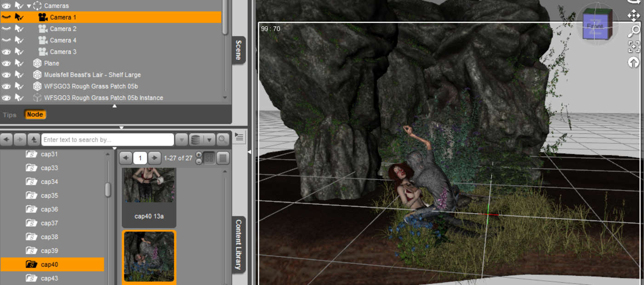Switch content view to list mode
The width and height of the screenshot is (644, 285).
(223, 158)
